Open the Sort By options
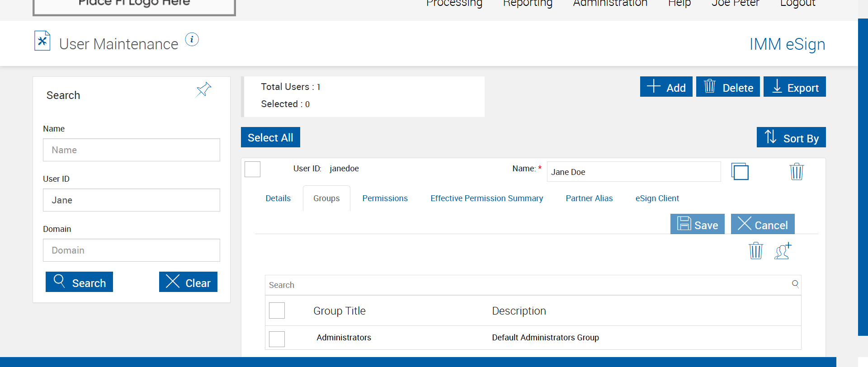 coord(791,137)
